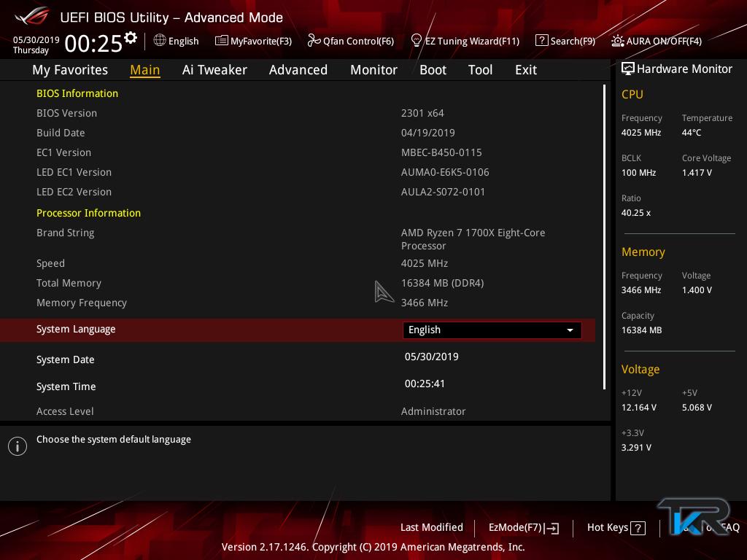Click the header date 05/30/2019 Thursday
747x560 pixels.
pyautogui.click(x=36, y=44)
